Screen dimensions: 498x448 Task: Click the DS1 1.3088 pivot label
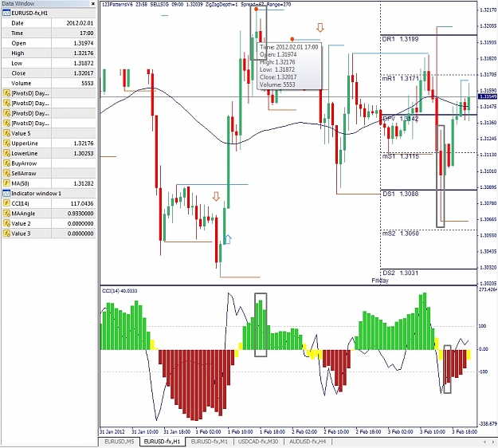click(401, 194)
